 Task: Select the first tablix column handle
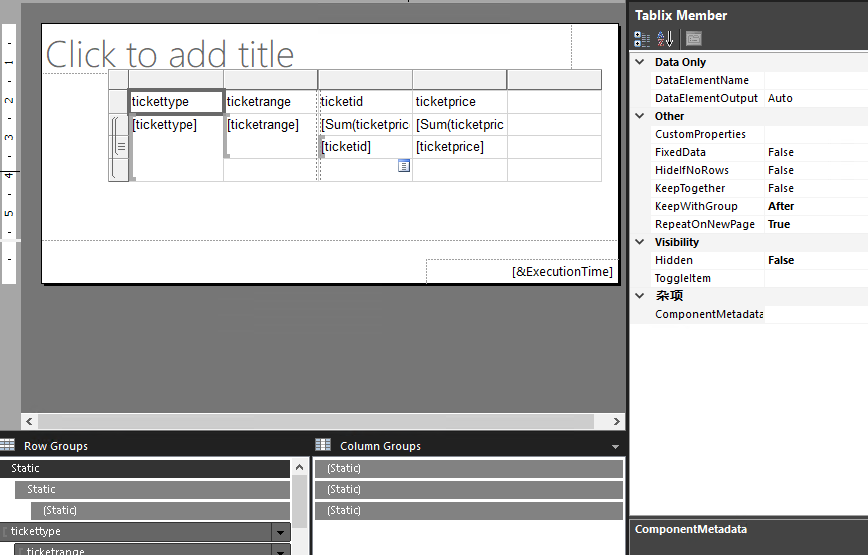point(176,80)
